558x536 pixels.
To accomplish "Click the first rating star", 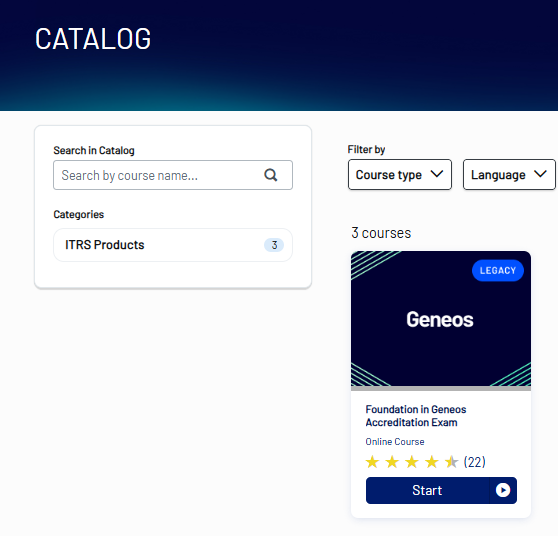I will point(372,462).
